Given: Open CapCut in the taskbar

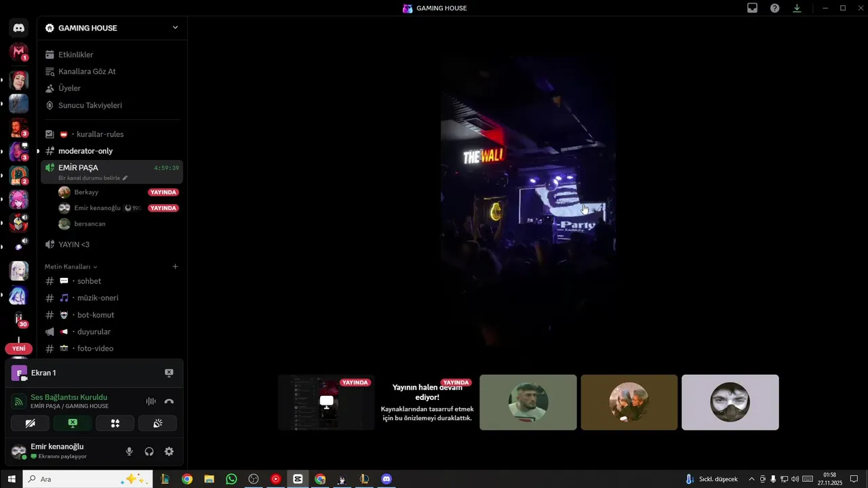Looking at the screenshot, I should pos(298,479).
